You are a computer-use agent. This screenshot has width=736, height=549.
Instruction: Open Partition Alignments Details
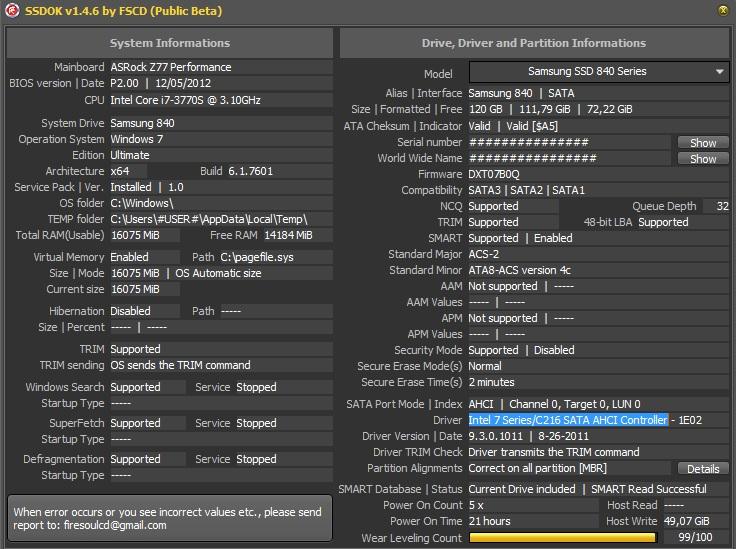(x=703, y=469)
